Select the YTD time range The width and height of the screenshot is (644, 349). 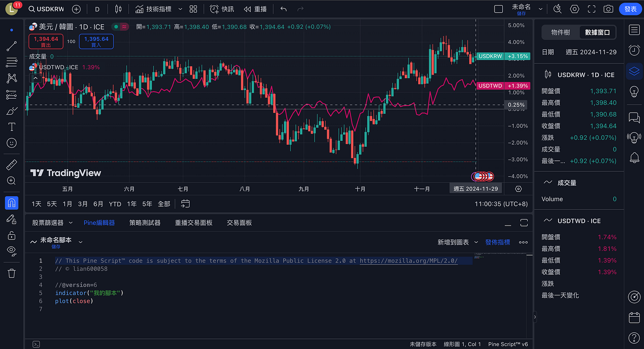[115, 204]
